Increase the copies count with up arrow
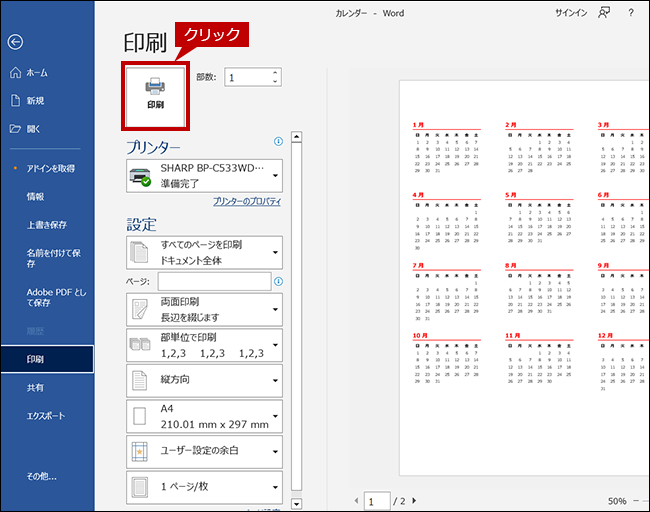 click(275, 73)
